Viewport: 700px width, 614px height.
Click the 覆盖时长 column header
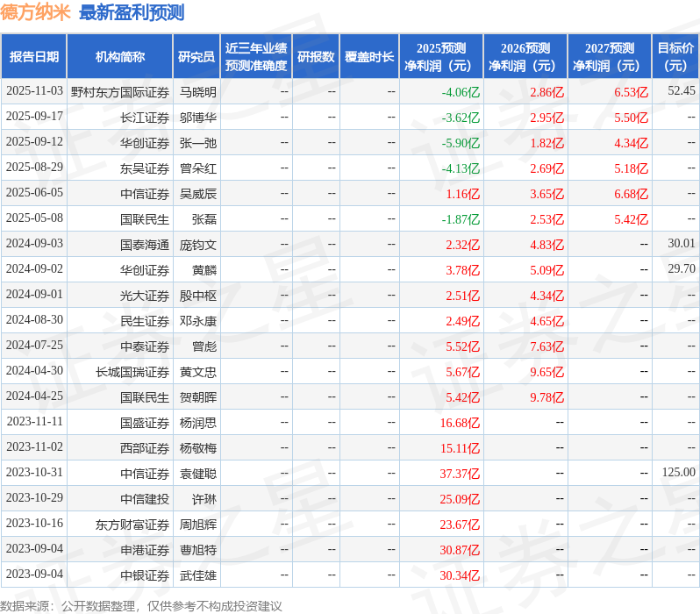(x=369, y=57)
